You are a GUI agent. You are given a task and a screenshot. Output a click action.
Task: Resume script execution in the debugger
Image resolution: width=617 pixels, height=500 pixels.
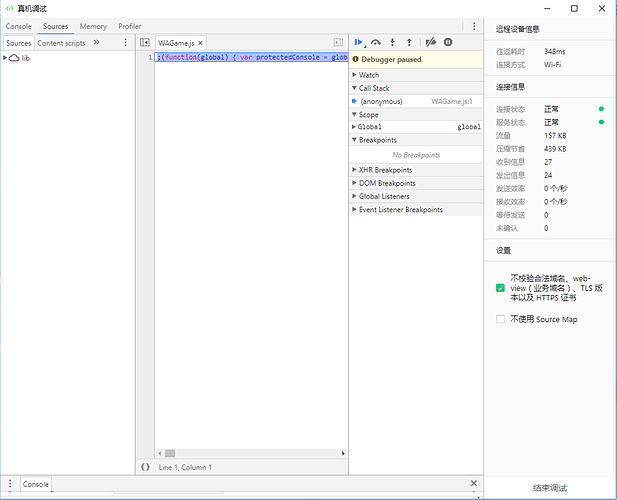pyautogui.click(x=358, y=42)
